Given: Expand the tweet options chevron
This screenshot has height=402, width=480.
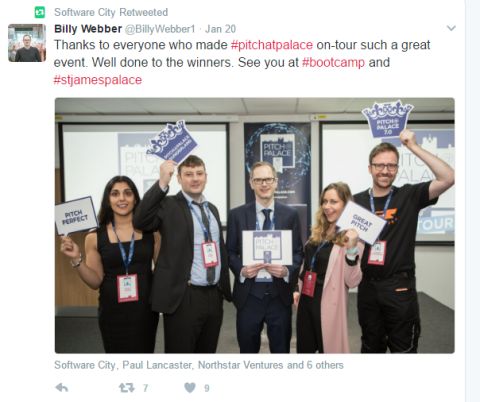Looking at the screenshot, I should [451, 28].
